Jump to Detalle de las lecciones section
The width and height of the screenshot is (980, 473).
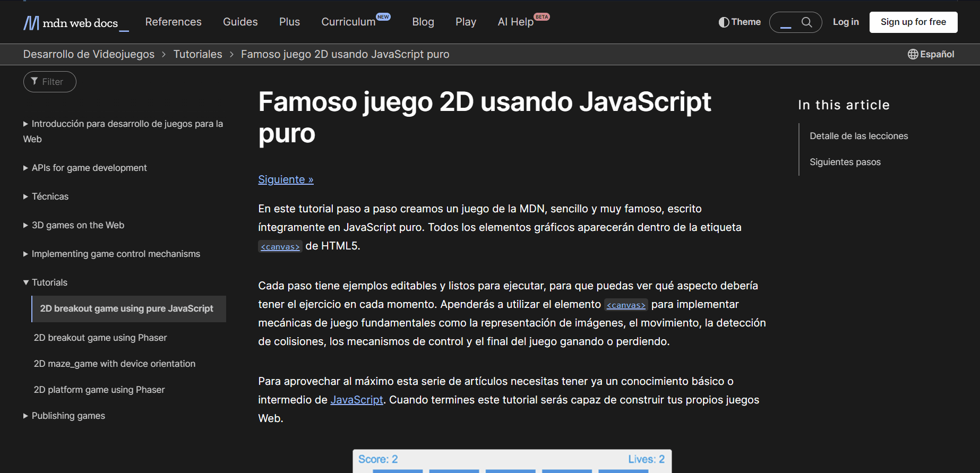tap(858, 136)
